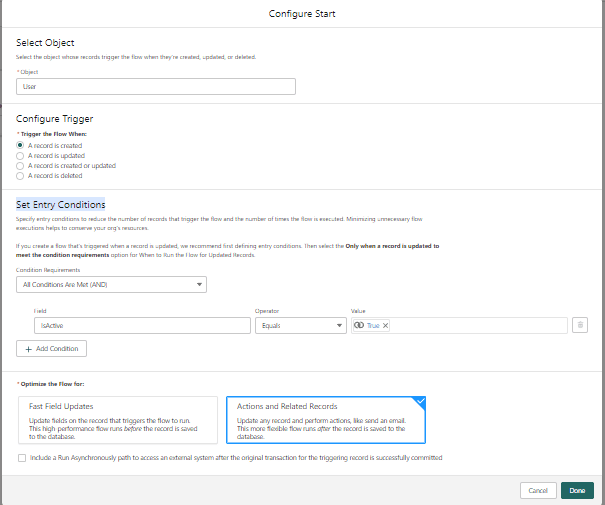Select 'A record is created' trigger option
The width and height of the screenshot is (605, 505).
(20, 145)
